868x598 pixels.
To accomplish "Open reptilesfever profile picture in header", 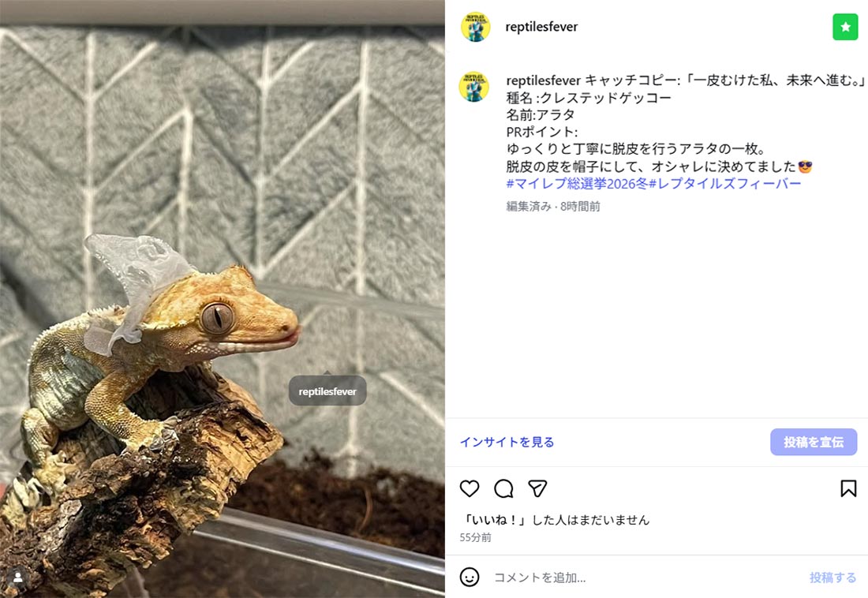I will pos(476,27).
